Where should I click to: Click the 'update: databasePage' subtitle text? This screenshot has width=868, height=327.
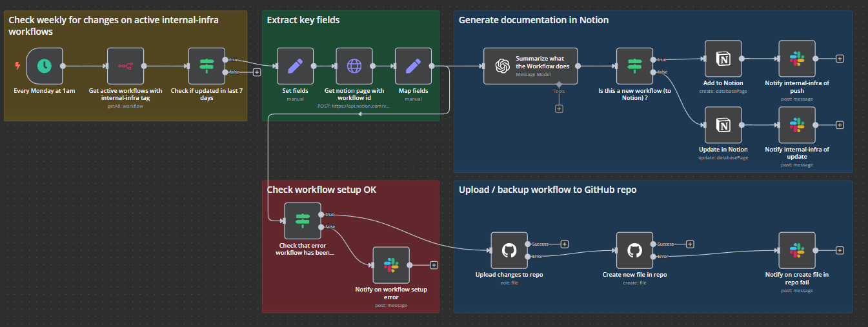723,157
